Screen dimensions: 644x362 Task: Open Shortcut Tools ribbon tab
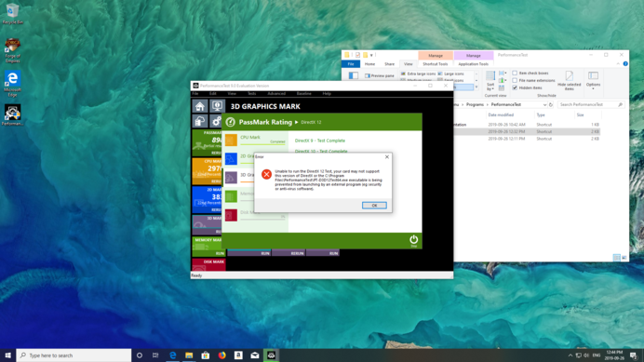(436, 64)
